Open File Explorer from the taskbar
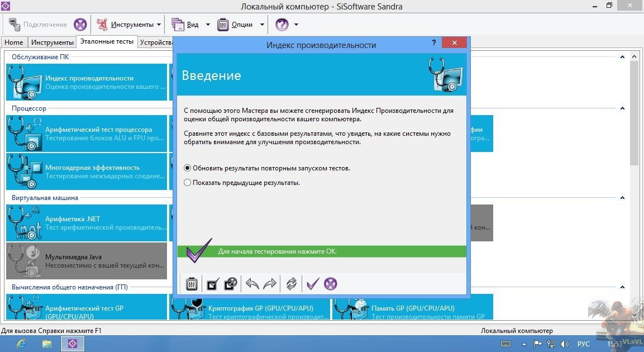This screenshot has width=644, height=352. click(47, 344)
